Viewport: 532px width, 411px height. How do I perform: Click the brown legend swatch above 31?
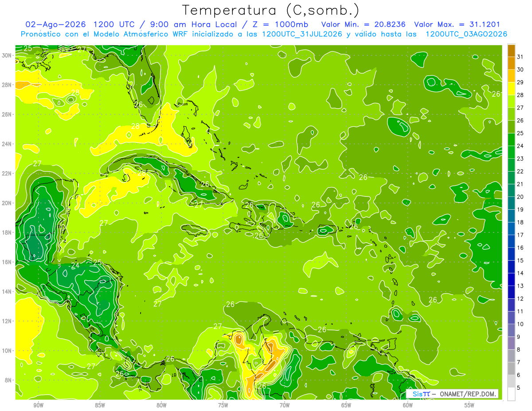(511, 51)
